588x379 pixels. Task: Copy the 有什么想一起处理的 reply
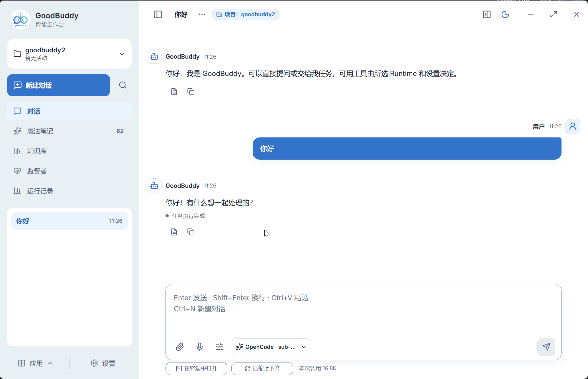tap(191, 232)
